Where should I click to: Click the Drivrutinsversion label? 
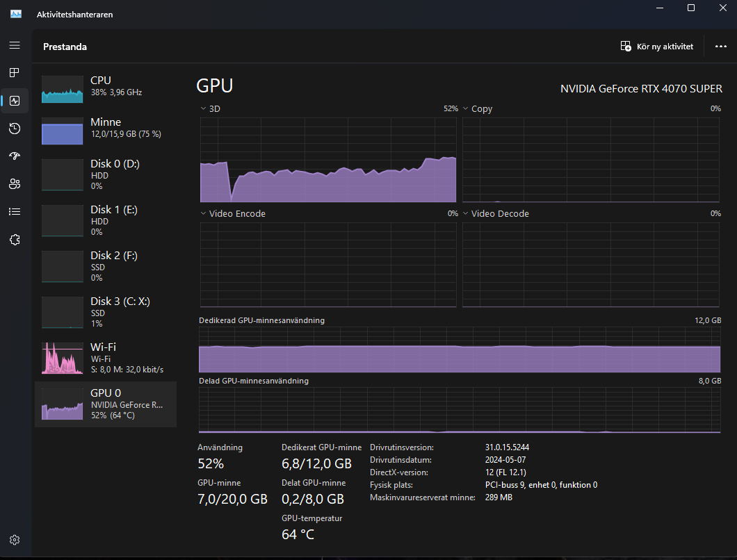[x=401, y=447]
